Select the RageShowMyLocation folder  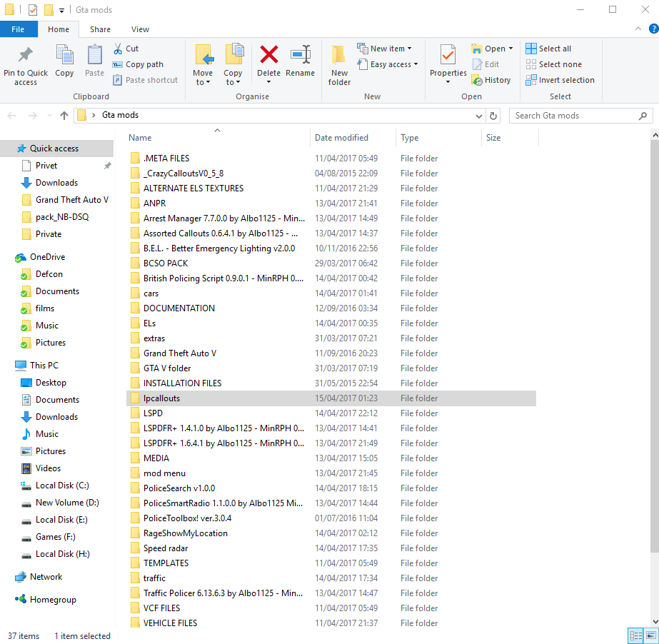186,533
